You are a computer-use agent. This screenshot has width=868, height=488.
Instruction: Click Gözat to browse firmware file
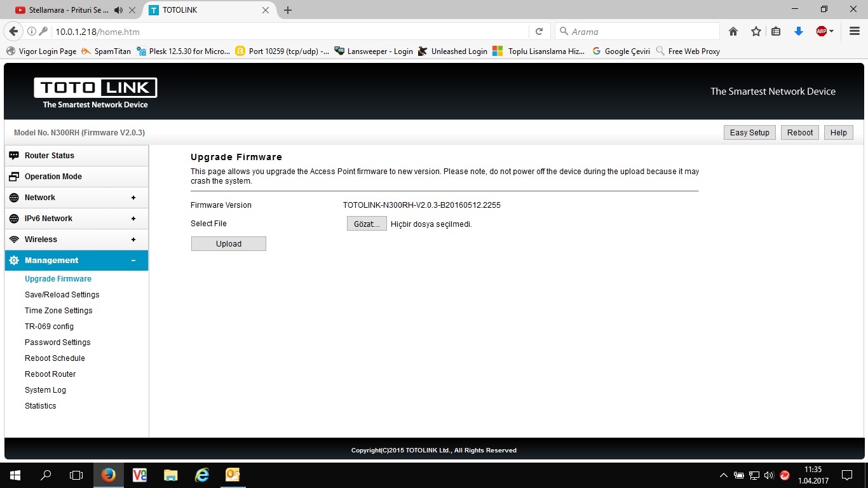(x=367, y=224)
